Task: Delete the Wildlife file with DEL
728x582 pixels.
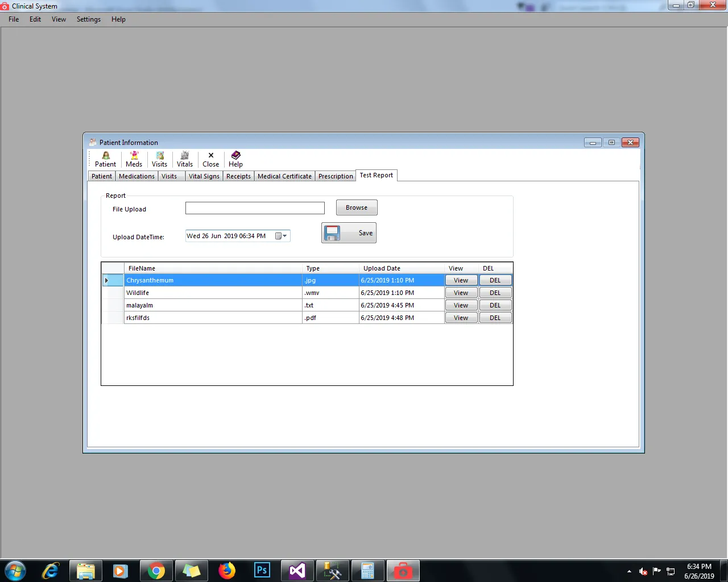Action: (495, 293)
